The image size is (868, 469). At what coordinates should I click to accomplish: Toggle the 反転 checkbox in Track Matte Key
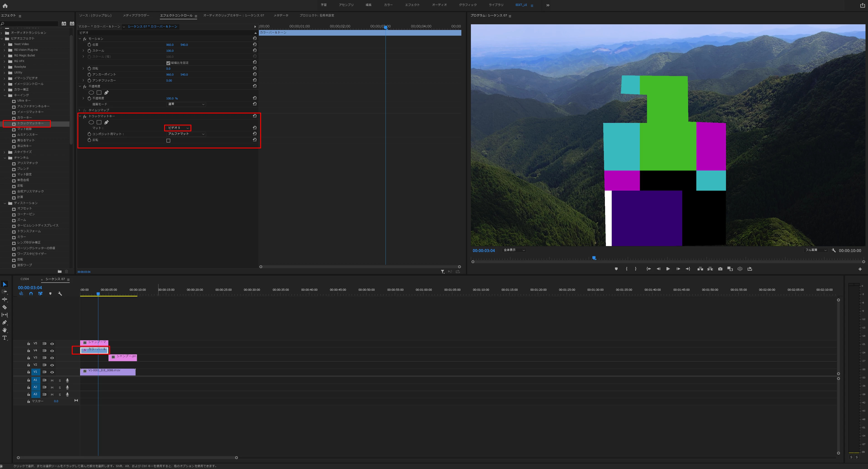168,141
